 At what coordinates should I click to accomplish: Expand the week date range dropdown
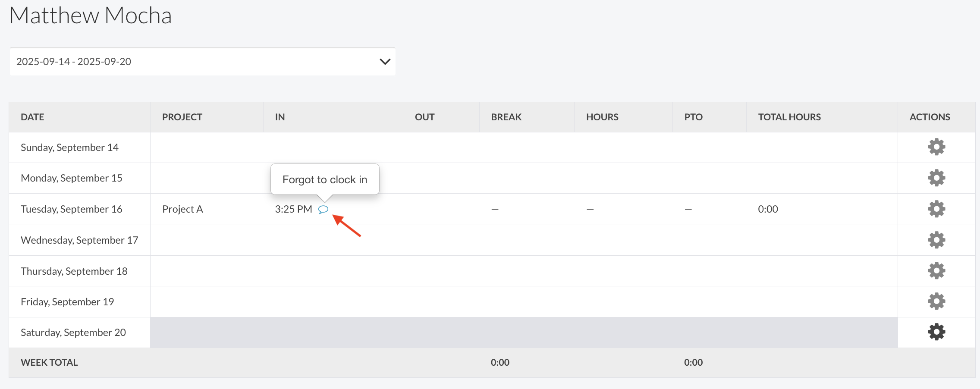(202, 62)
